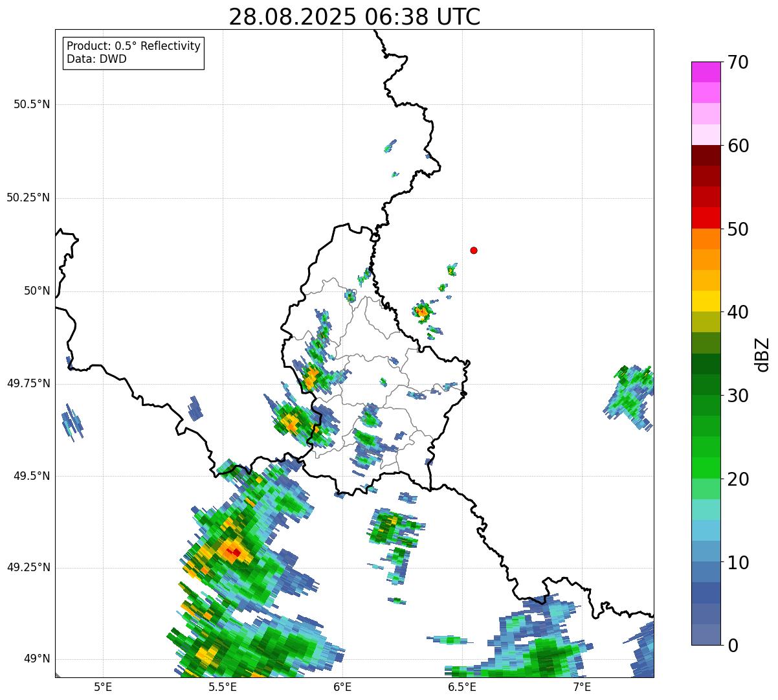Viewport: 778px width, 700px height.
Task: Click the 50°N latitude label
Action: (37, 291)
